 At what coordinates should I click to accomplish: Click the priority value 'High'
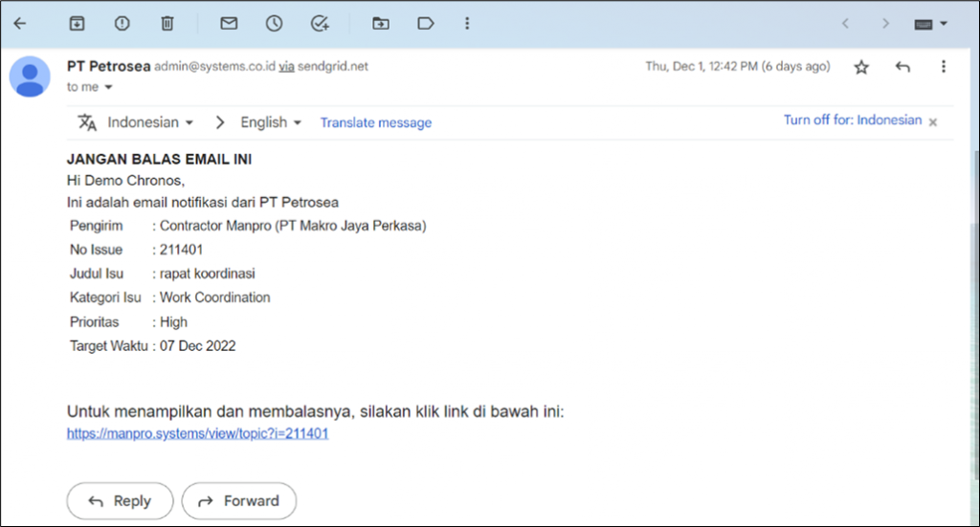(x=174, y=322)
